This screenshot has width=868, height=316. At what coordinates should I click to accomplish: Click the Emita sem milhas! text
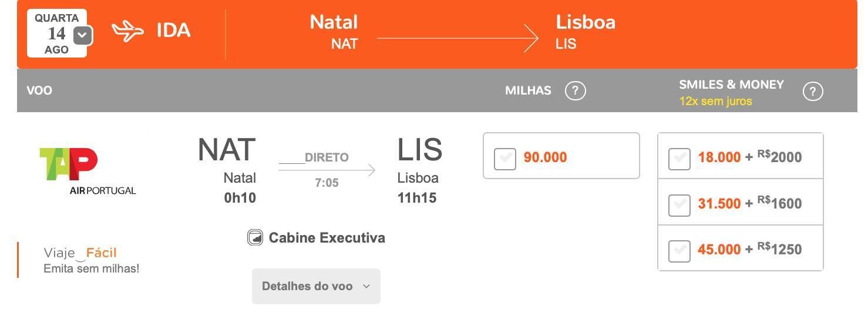click(x=92, y=269)
